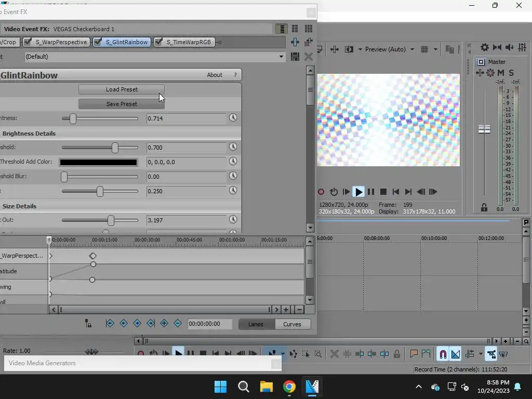Toggle loop playback in preview window

click(334, 192)
